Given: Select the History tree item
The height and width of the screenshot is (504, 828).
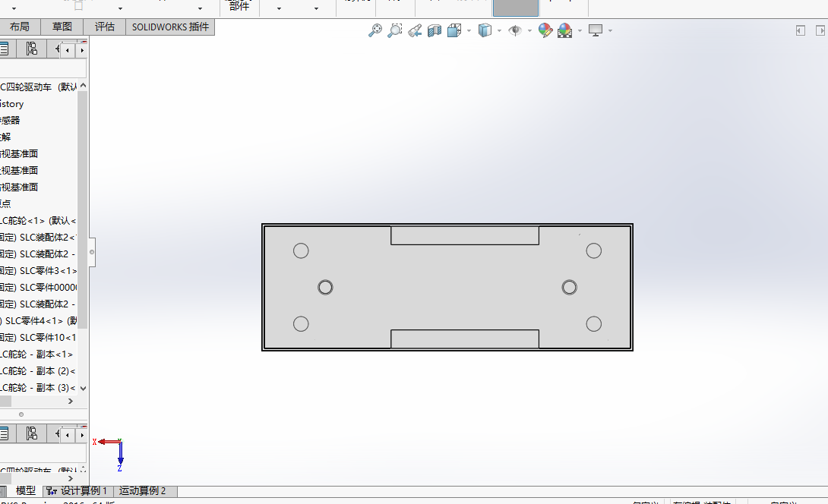Looking at the screenshot, I should coord(12,104).
